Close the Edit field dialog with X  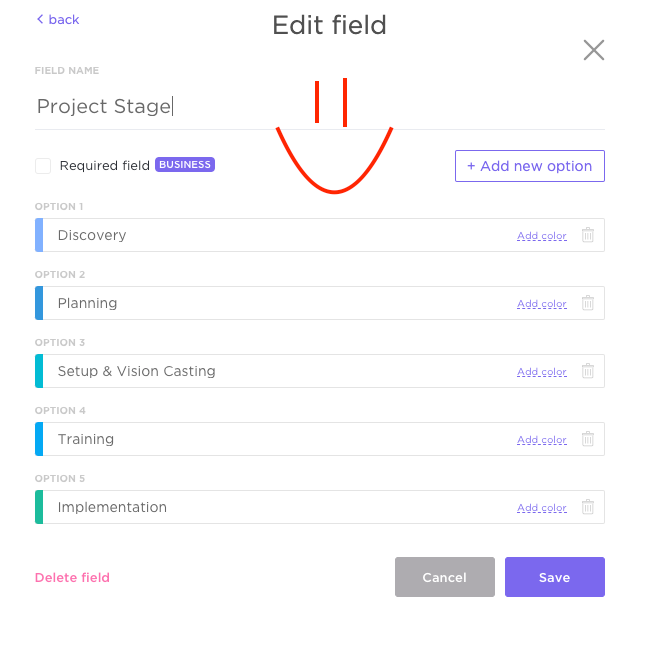(x=594, y=50)
